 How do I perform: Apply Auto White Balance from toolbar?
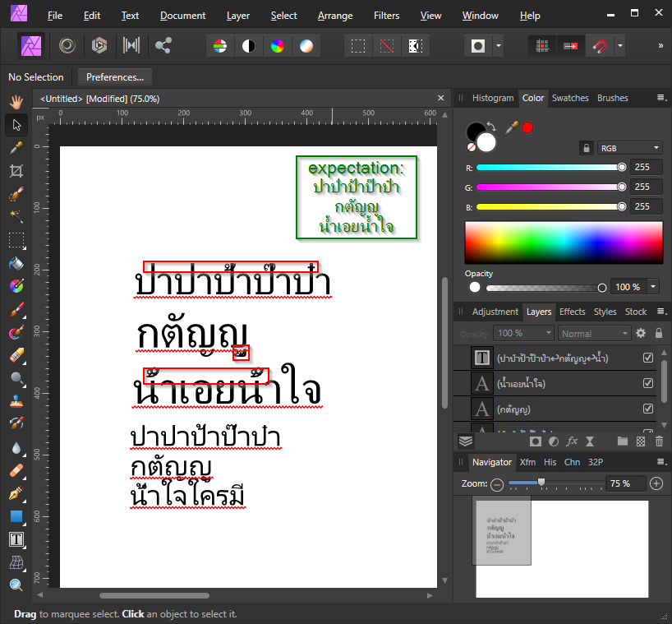tap(306, 46)
